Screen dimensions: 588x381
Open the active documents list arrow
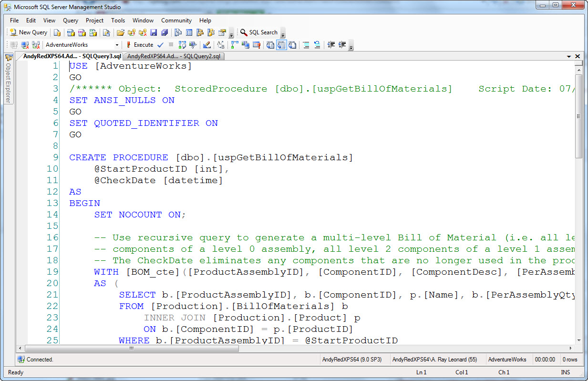(x=569, y=56)
